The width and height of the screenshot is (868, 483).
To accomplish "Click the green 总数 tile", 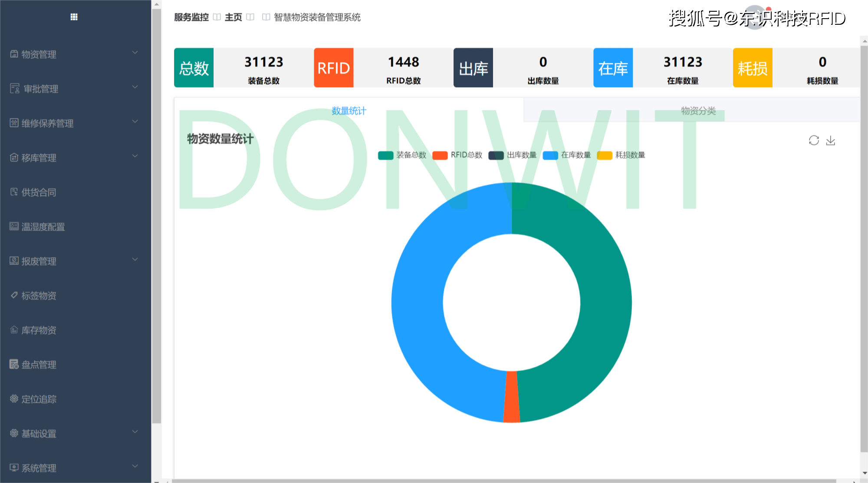I will coord(194,68).
